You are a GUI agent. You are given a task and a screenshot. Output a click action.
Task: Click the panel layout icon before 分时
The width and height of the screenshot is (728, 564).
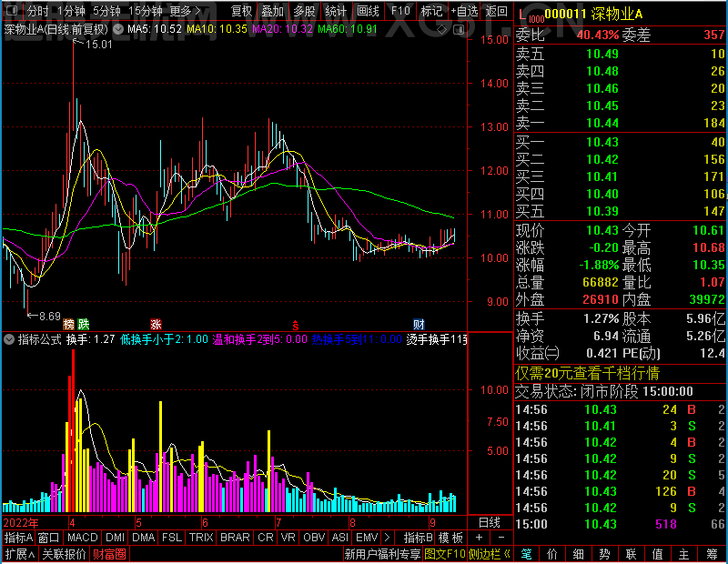tap(12, 10)
